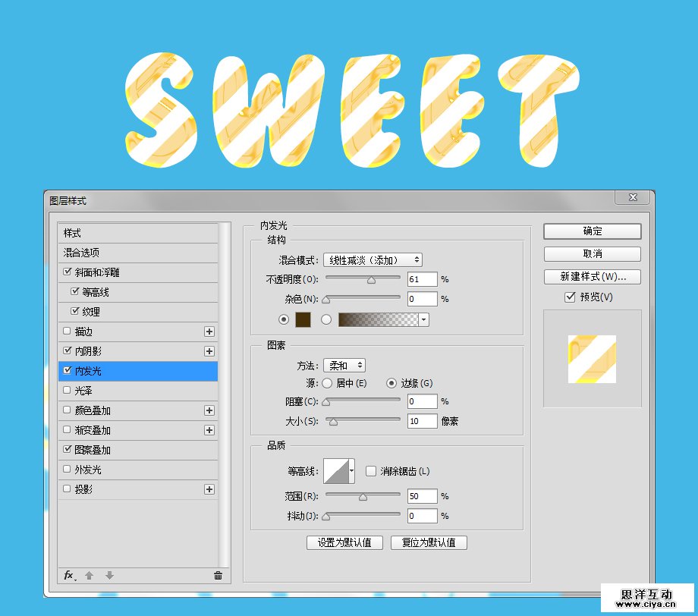Image resolution: width=698 pixels, height=616 pixels.
Task: Select gradient radio button
Action: [326, 319]
